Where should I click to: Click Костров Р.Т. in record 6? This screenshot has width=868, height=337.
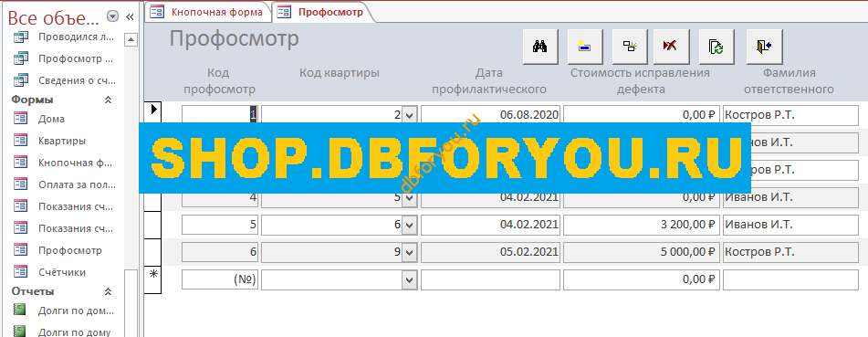point(790,252)
